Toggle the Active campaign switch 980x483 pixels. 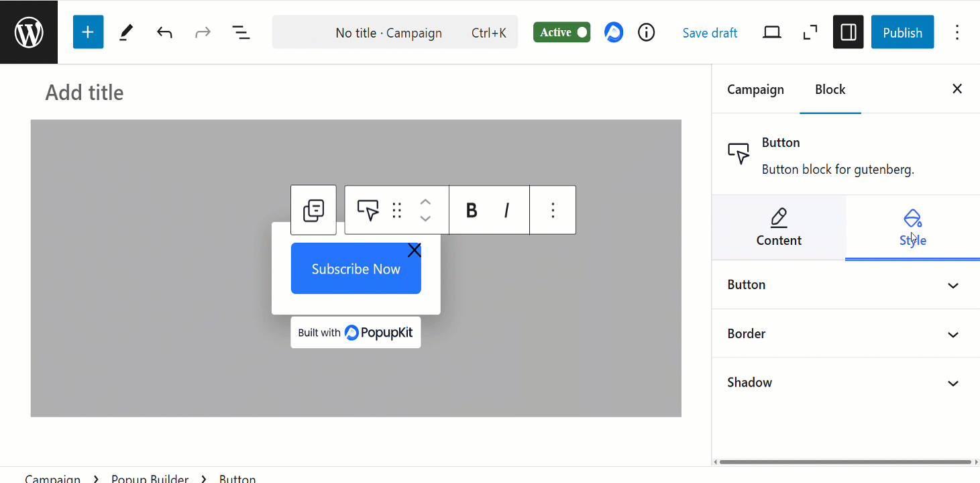[562, 32]
